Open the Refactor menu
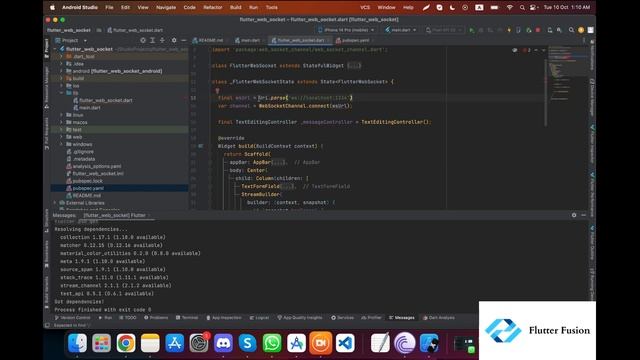Image resolution: width=640 pixels, height=360 pixels. coord(213,7)
